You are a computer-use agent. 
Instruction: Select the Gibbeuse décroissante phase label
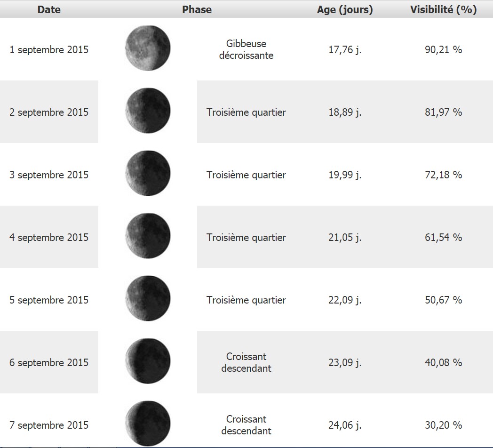click(246, 49)
